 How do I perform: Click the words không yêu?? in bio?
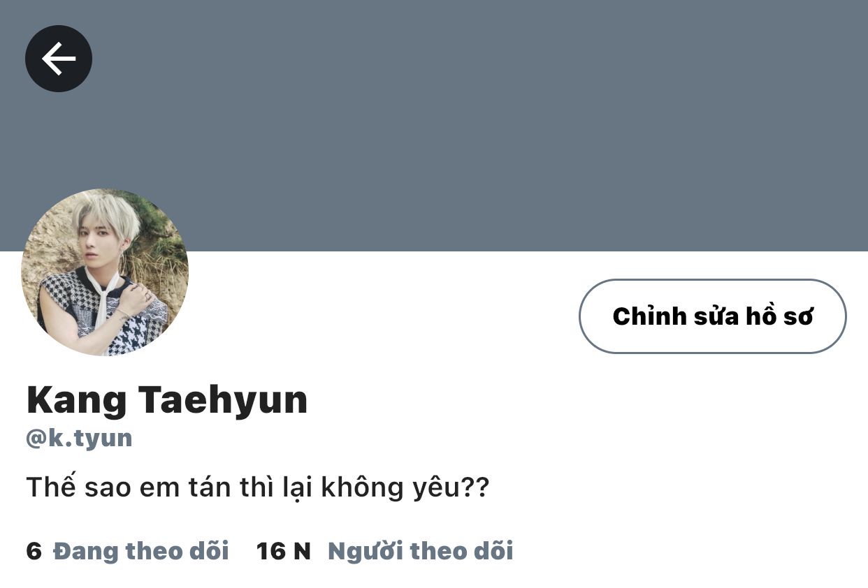tap(405, 488)
